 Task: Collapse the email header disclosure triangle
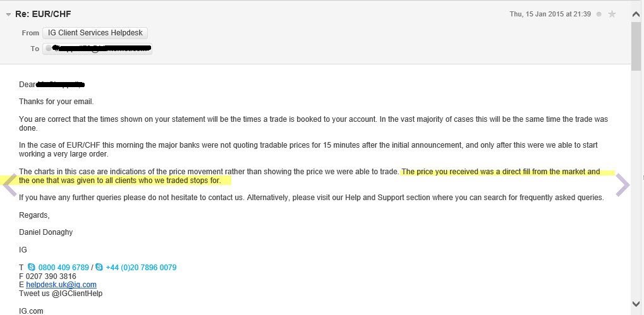coord(8,15)
